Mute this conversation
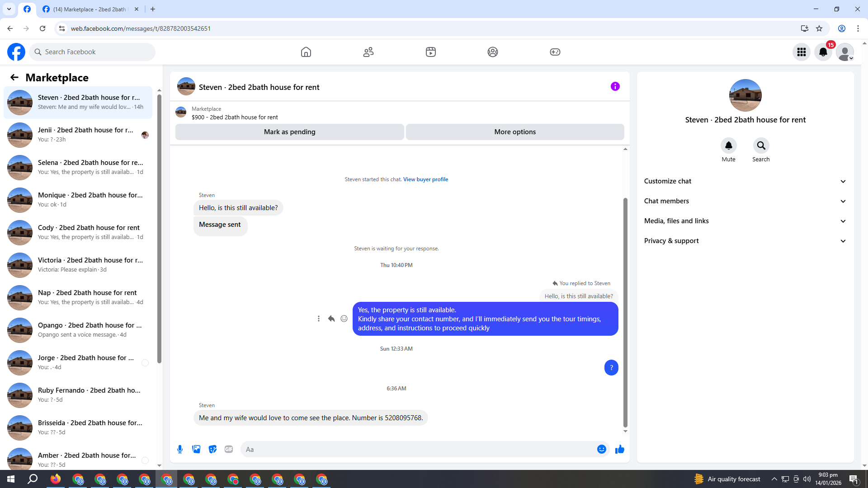Screen dimensions: 868x488 pyautogui.click(x=728, y=145)
